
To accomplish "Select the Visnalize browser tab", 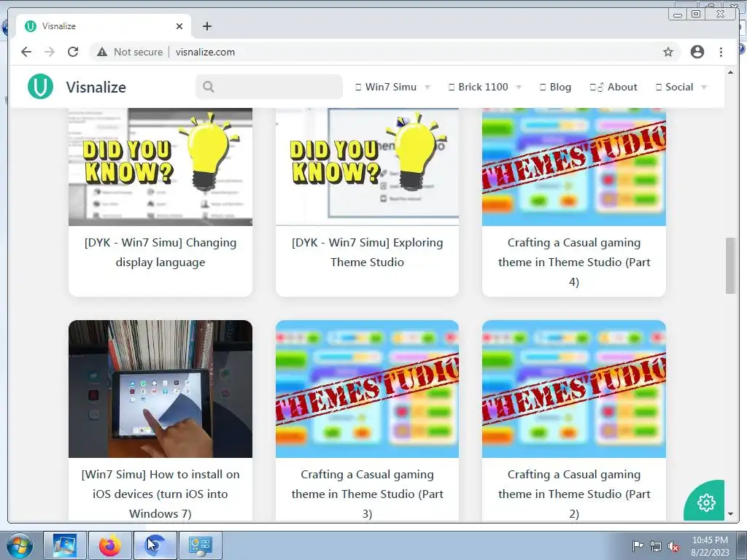I will [x=104, y=26].
